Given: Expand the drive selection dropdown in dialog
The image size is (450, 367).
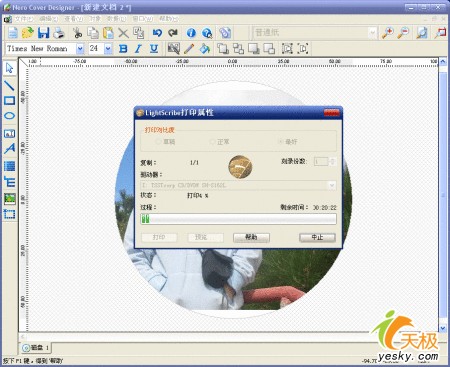Looking at the screenshot, I should point(332,185).
